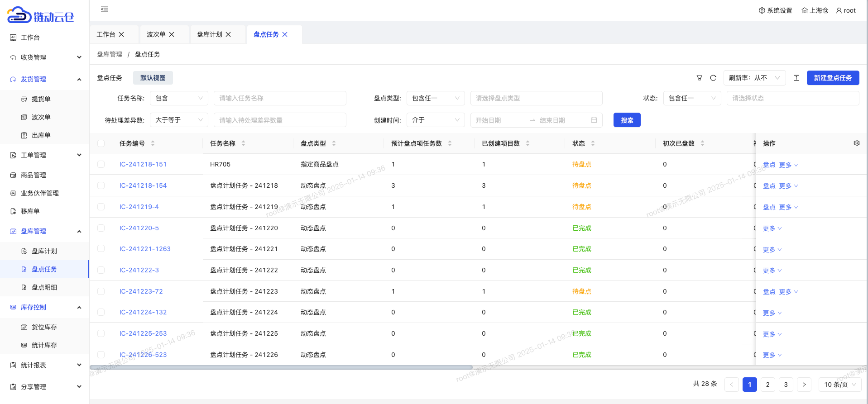Click the calendar icon in date range field
The width and height of the screenshot is (868, 404).
tap(594, 120)
